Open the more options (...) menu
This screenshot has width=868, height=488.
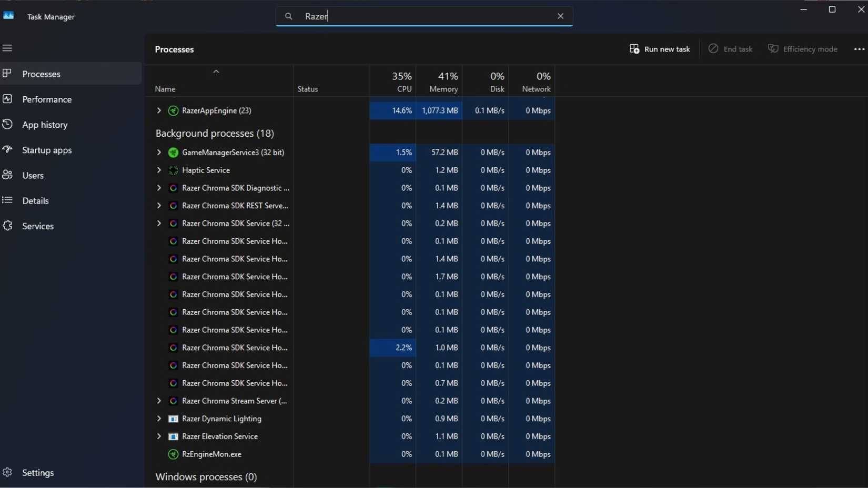click(859, 49)
